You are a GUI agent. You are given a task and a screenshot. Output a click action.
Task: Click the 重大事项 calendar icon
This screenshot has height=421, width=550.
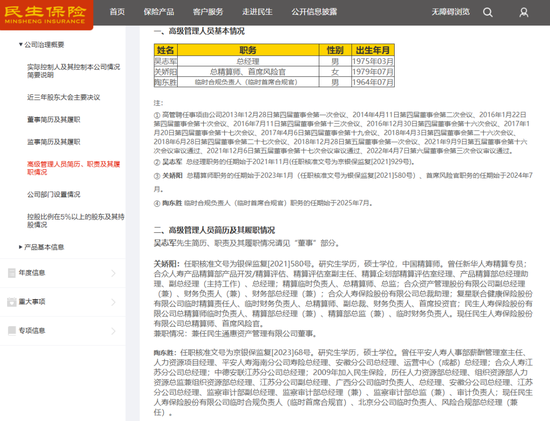coord(12,302)
